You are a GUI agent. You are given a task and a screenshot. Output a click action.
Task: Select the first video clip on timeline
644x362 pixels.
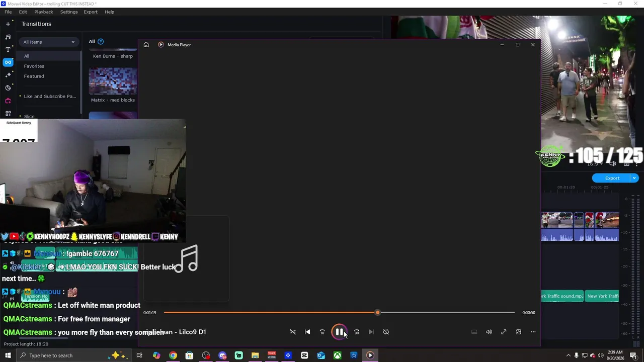(x=557, y=227)
